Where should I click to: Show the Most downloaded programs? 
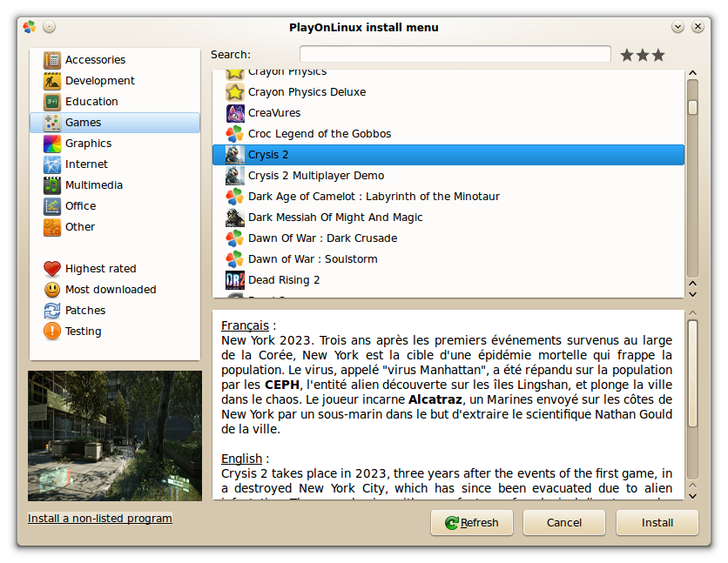pos(115,290)
